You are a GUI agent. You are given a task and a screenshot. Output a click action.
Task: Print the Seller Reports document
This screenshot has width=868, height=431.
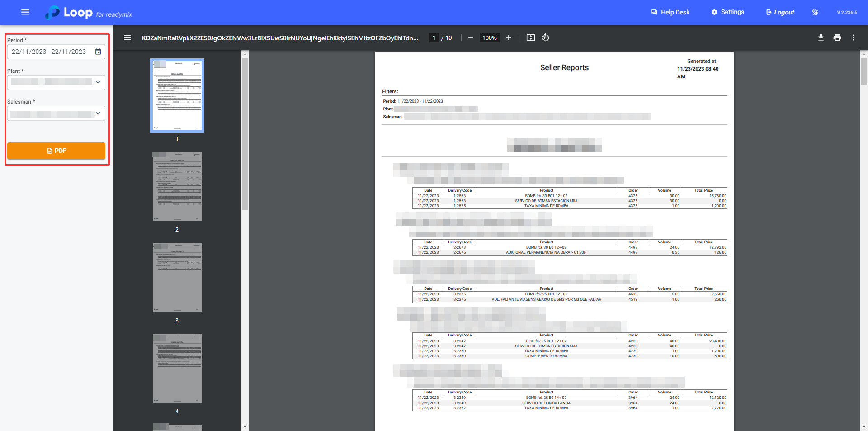[x=837, y=38]
